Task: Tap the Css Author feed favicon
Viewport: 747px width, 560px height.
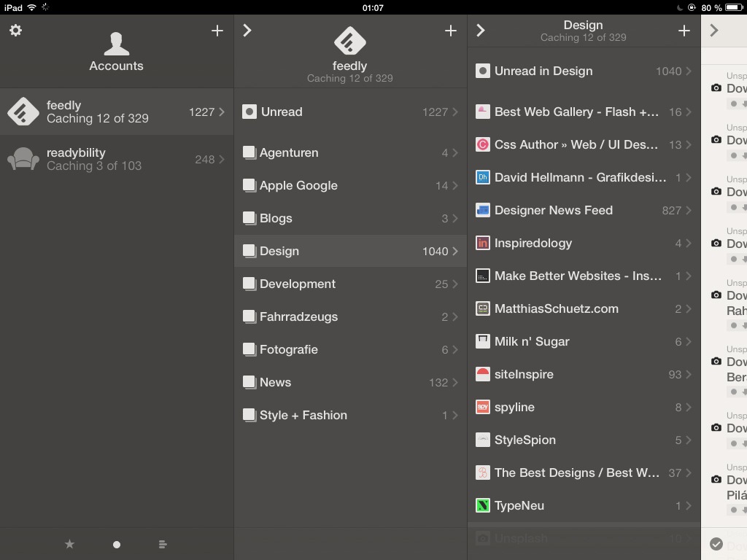Action: tap(483, 144)
